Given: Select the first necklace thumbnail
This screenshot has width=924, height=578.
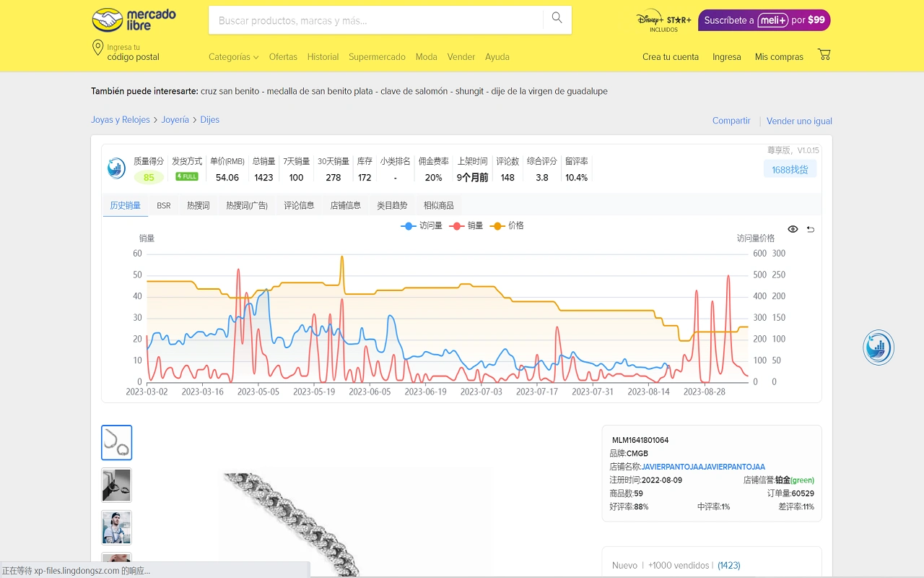Looking at the screenshot, I should click(116, 442).
